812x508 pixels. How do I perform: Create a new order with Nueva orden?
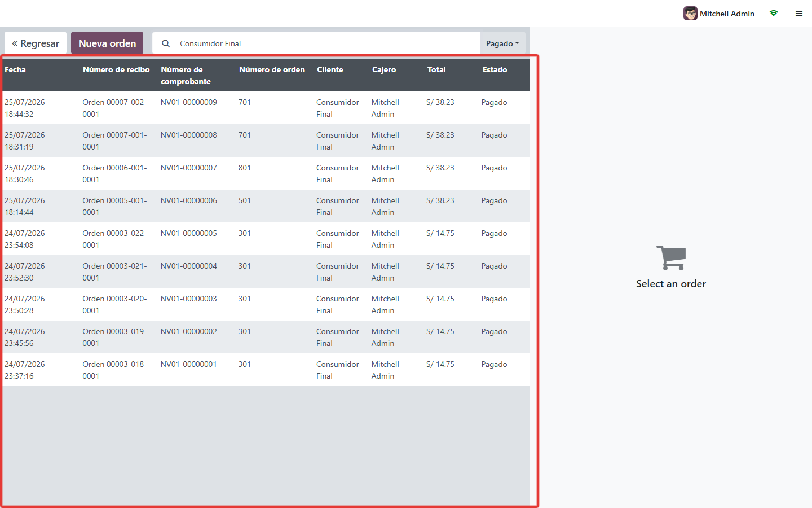[x=107, y=43]
